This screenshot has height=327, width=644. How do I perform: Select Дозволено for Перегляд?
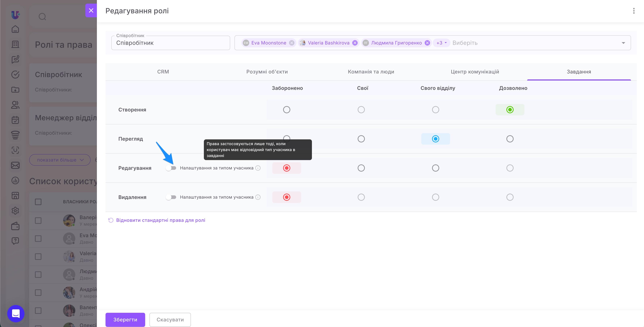tap(510, 139)
